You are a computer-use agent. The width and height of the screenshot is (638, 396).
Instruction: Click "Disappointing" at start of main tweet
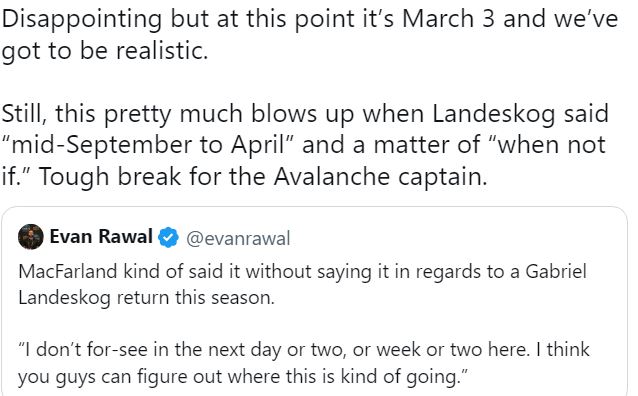coord(82,20)
